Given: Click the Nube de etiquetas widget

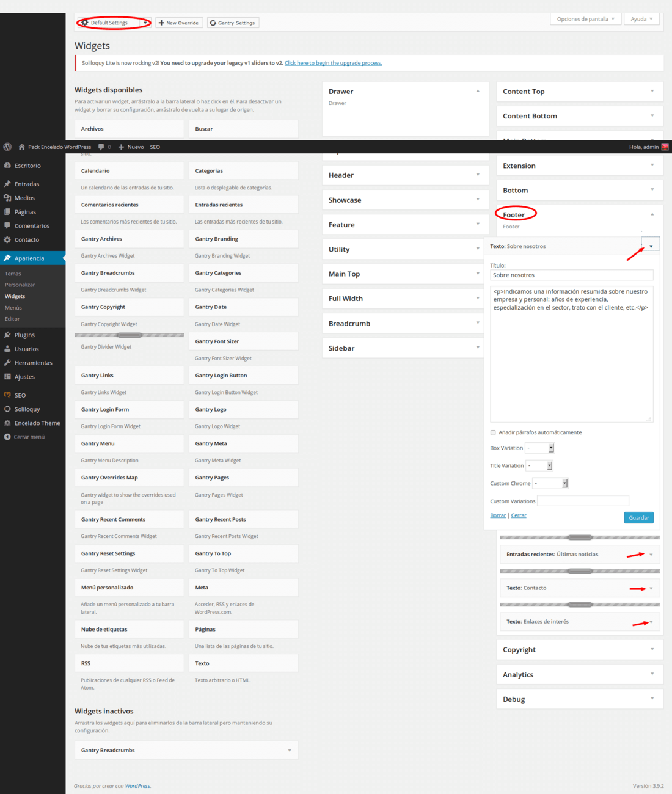Looking at the screenshot, I should coord(130,628).
